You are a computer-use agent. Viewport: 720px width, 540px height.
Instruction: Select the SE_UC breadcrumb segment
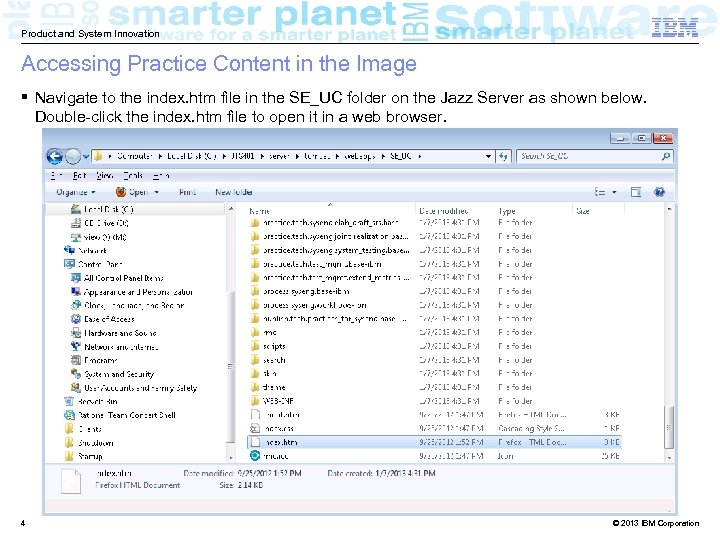pyautogui.click(x=401, y=156)
